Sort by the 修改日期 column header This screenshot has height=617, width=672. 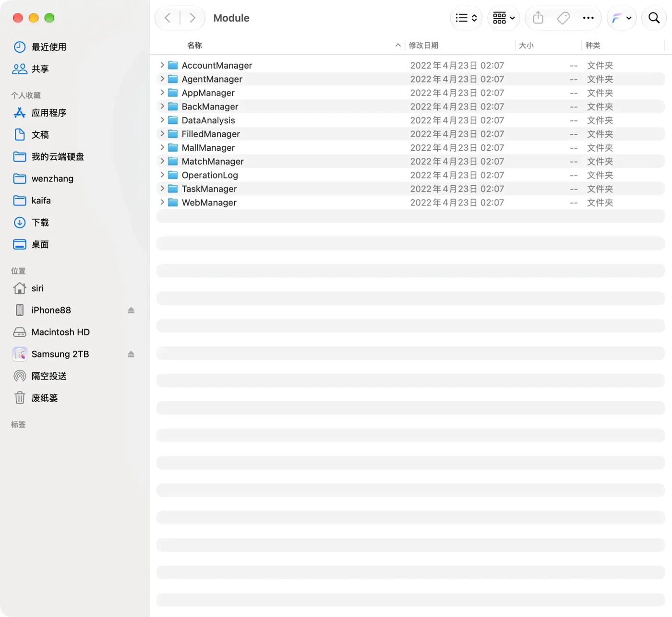point(423,45)
